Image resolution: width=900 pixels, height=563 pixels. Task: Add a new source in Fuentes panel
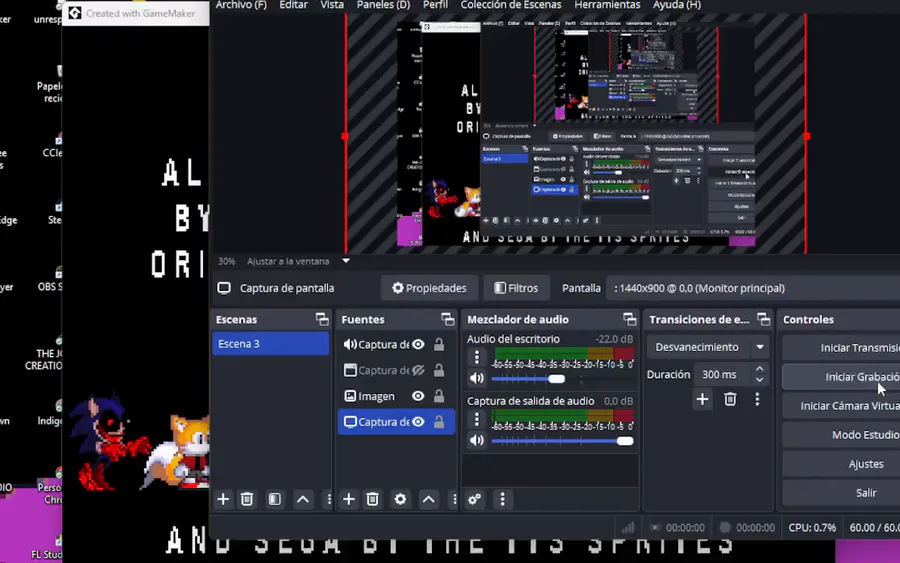[348, 499]
